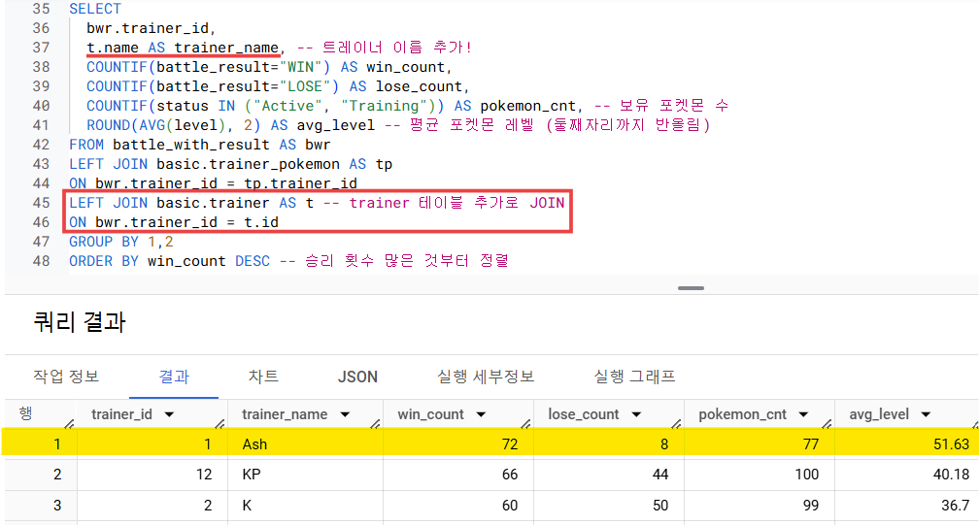Open lose_count column sort dropdown
This screenshot has height=525, width=980.
636,414
